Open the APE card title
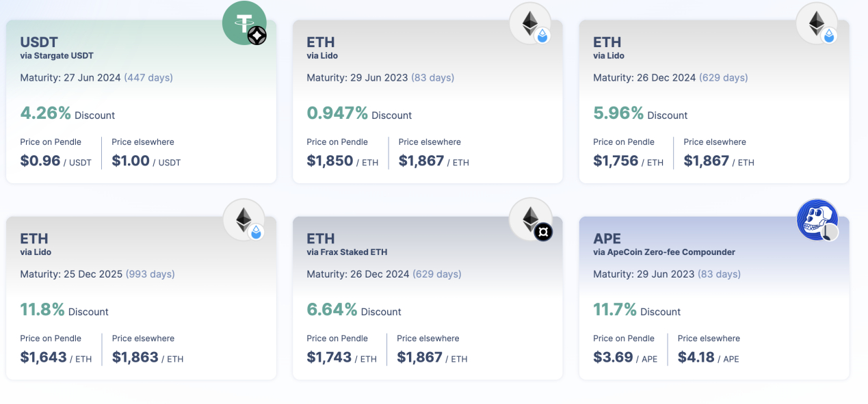The image size is (868, 404). click(x=607, y=239)
